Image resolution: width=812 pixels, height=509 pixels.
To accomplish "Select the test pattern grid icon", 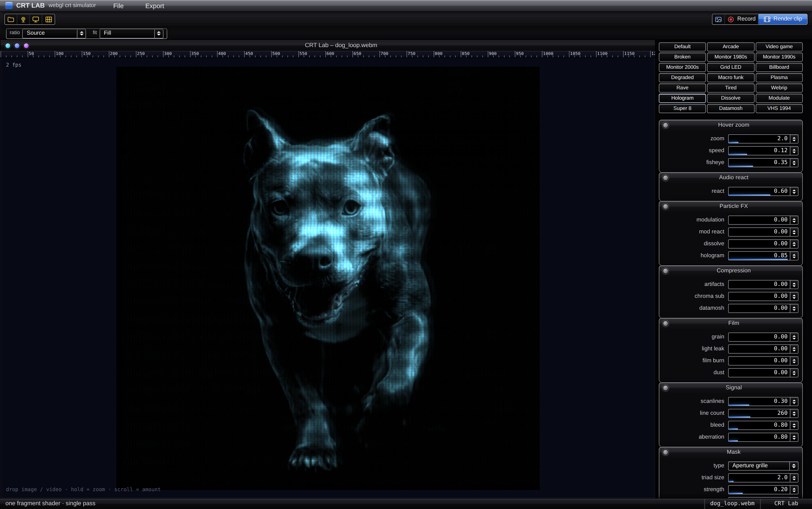I will [48, 19].
